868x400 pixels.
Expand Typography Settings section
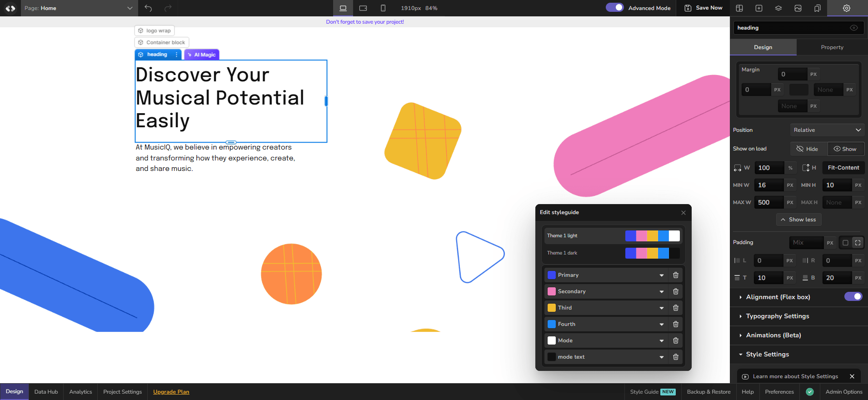click(x=777, y=316)
